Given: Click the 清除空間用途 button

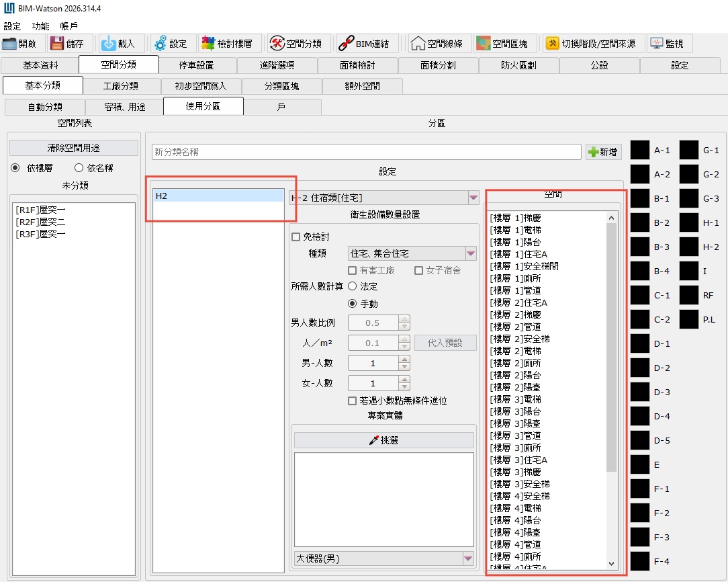Looking at the screenshot, I should tap(74, 148).
